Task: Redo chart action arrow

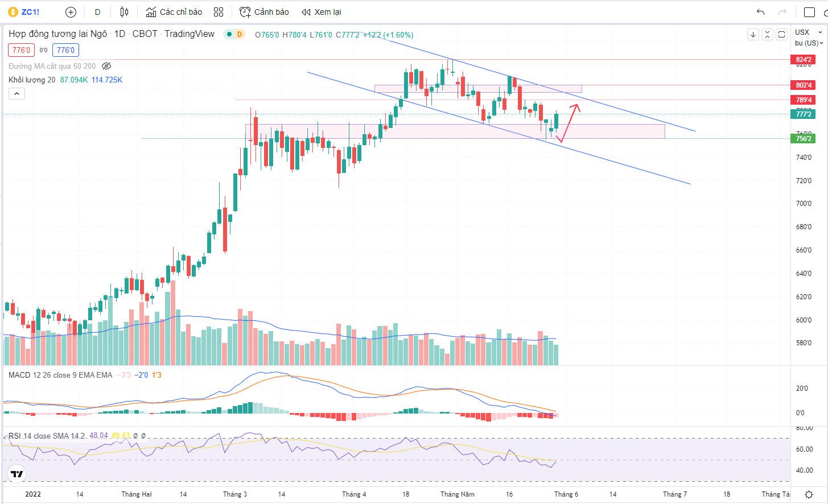Action: [782, 12]
